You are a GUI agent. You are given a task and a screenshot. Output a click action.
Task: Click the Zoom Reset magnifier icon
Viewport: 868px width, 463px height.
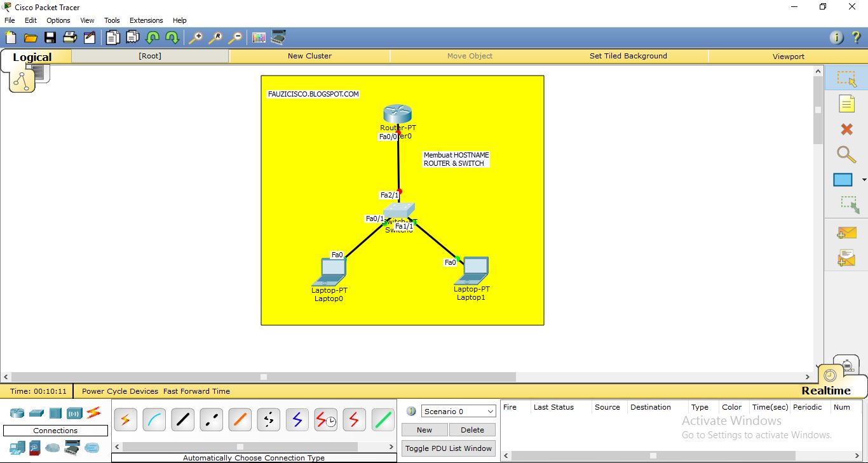(x=215, y=37)
